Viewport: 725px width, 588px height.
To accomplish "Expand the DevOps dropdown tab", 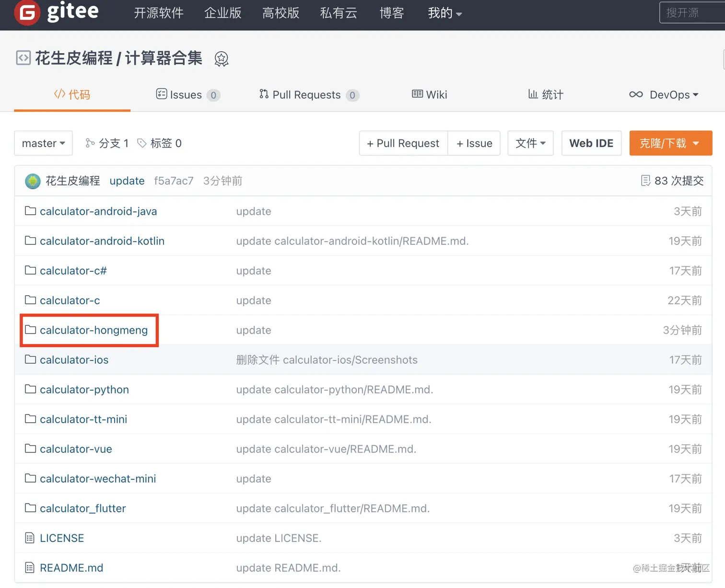I will 664,95.
